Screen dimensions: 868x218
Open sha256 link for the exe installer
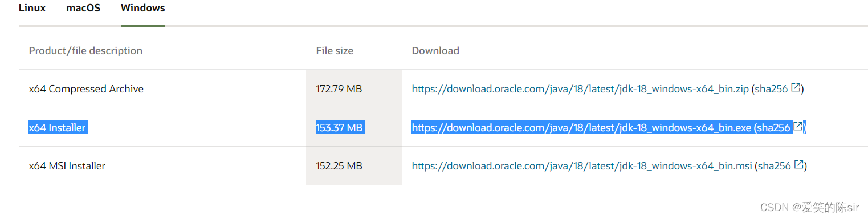coord(773,127)
